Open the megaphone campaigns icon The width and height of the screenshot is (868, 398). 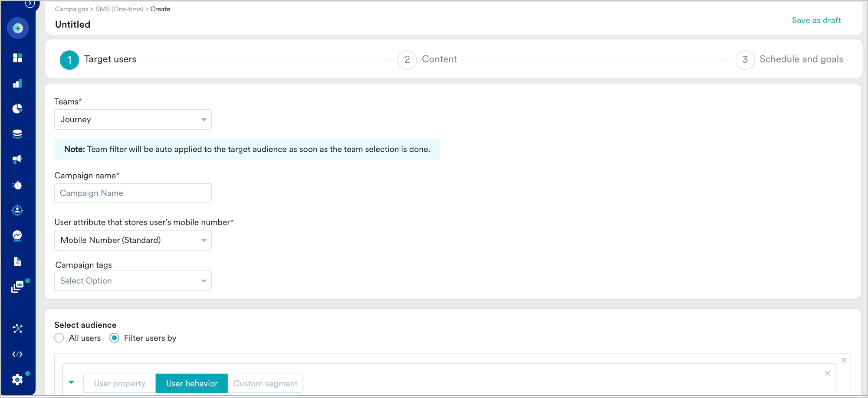(x=17, y=160)
